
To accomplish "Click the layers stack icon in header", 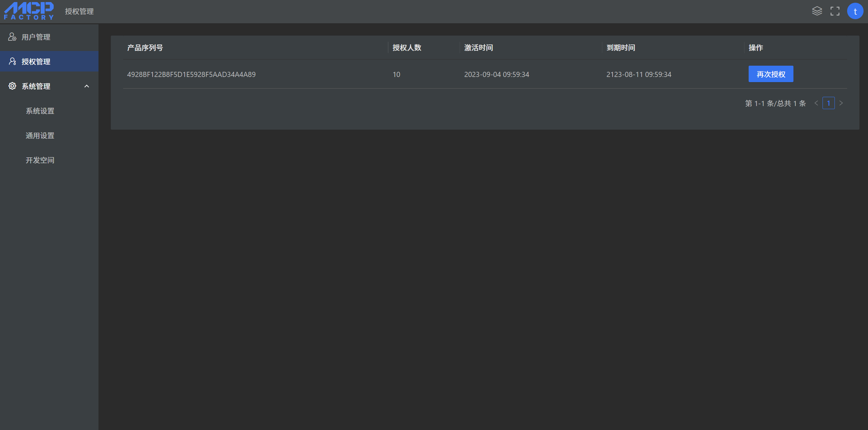I will (x=817, y=11).
